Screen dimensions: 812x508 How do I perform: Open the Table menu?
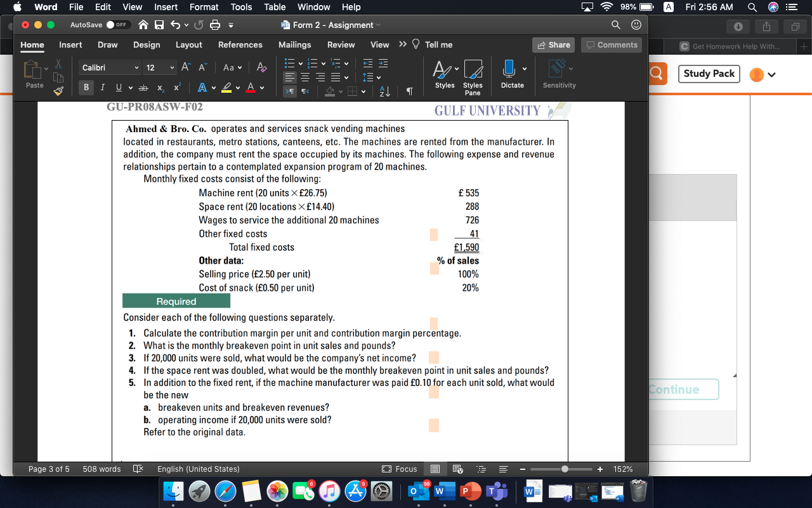point(274,7)
